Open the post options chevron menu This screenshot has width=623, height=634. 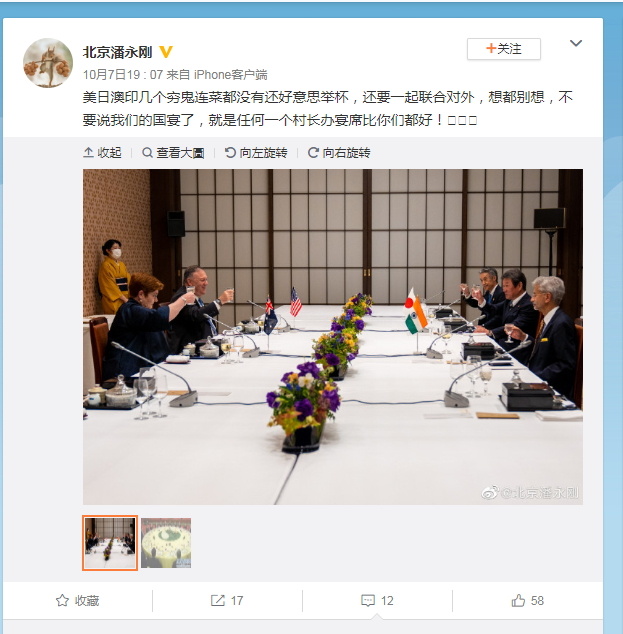pos(576,43)
